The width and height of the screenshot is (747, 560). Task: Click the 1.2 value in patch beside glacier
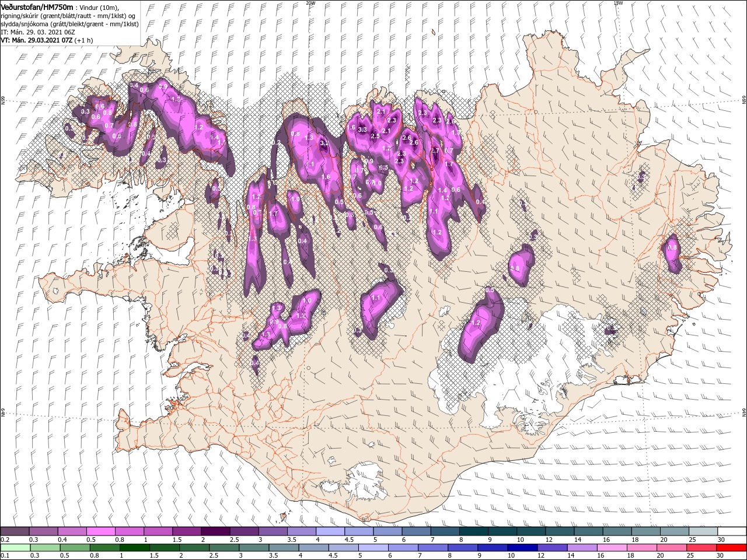click(475, 323)
